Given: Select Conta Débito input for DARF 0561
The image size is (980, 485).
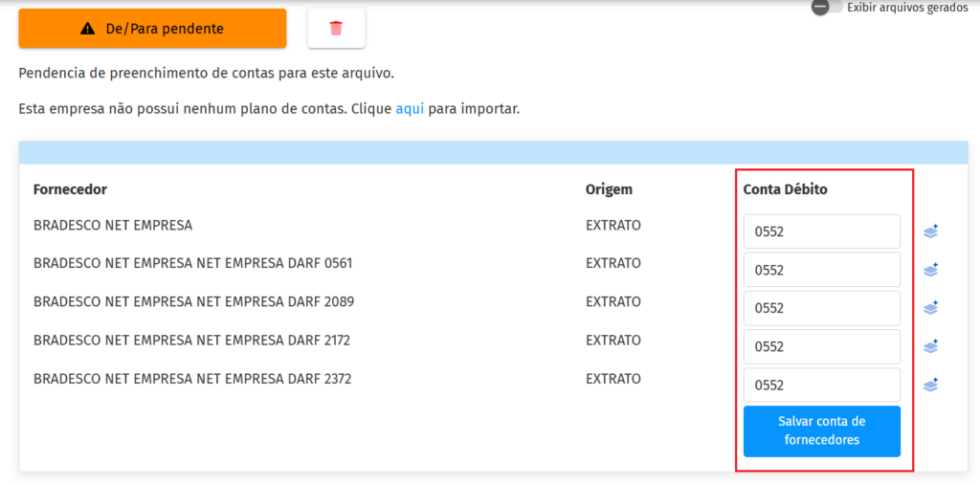Looking at the screenshot, I should [821, 270].
